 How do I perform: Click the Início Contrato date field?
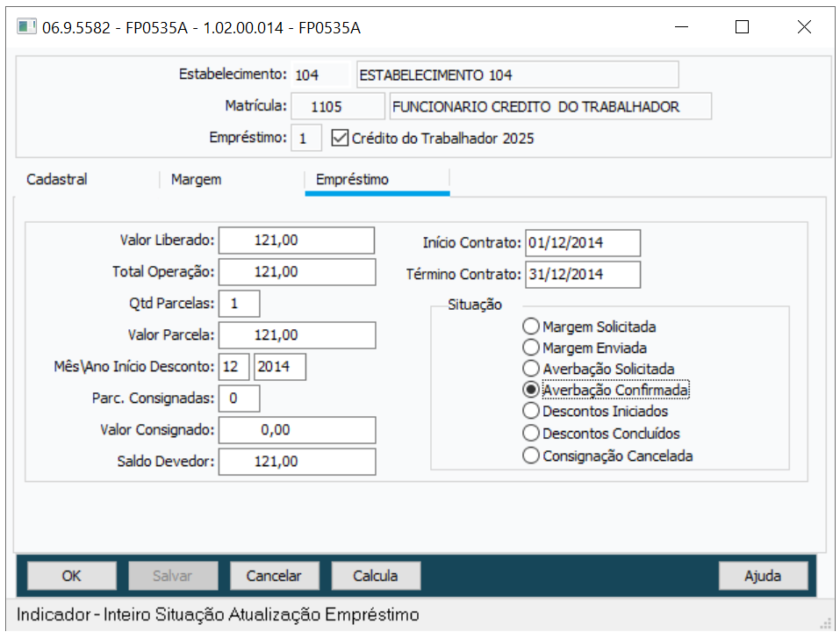(582, 243)
